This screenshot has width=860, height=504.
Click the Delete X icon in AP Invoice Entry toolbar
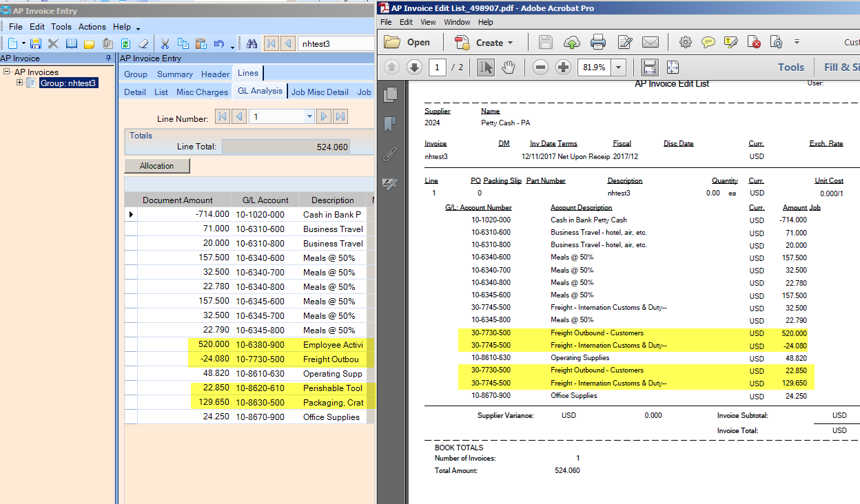pyautogui.click(x=53, y=43)
